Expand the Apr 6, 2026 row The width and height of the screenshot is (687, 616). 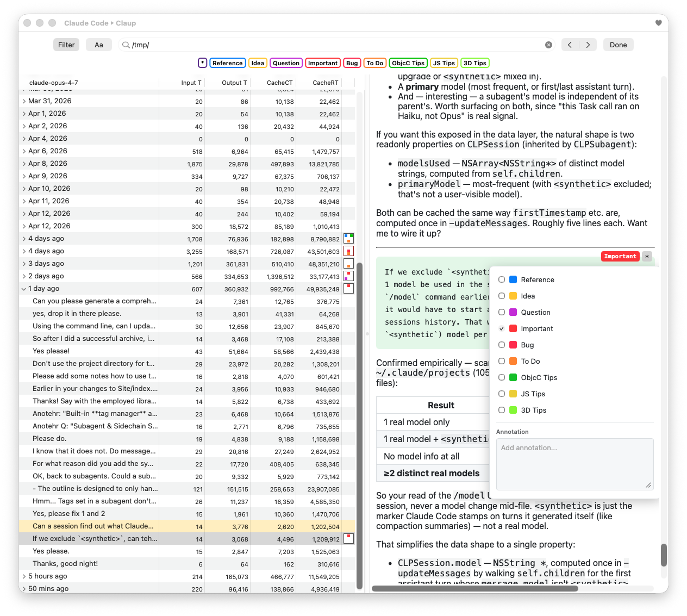click(x=24, y=151)
